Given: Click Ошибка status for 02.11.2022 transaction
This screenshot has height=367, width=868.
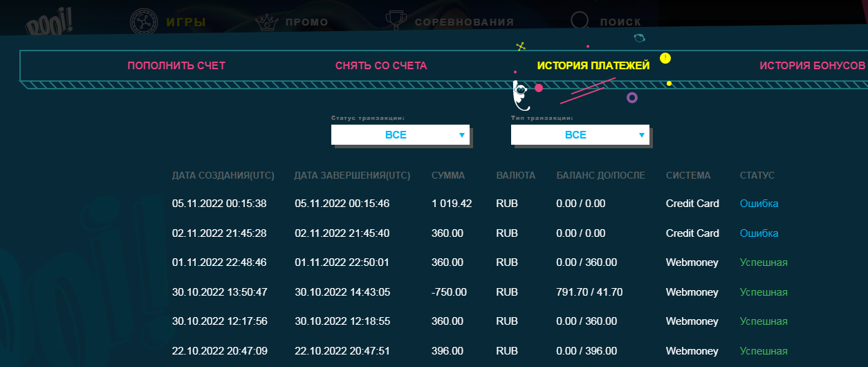Looking at the screenshot, I should 759,233.
